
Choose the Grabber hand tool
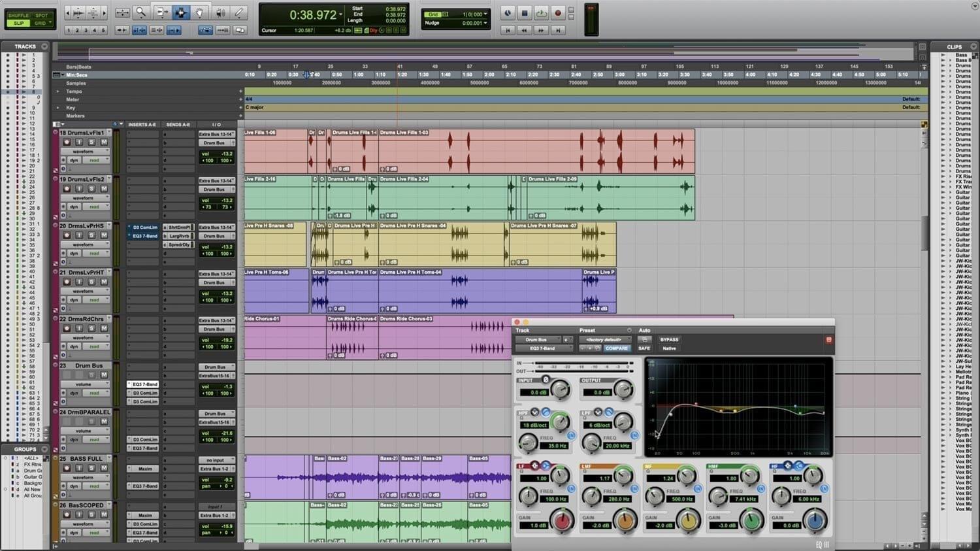point(200,12)
